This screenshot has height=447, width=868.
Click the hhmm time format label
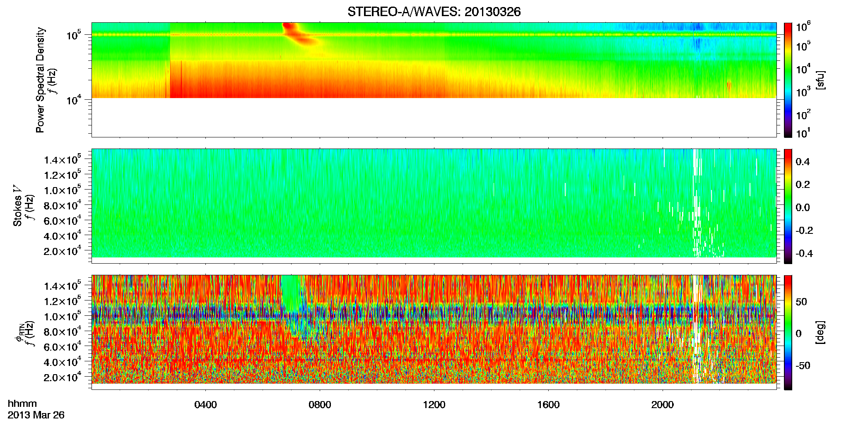click(22, 404)
